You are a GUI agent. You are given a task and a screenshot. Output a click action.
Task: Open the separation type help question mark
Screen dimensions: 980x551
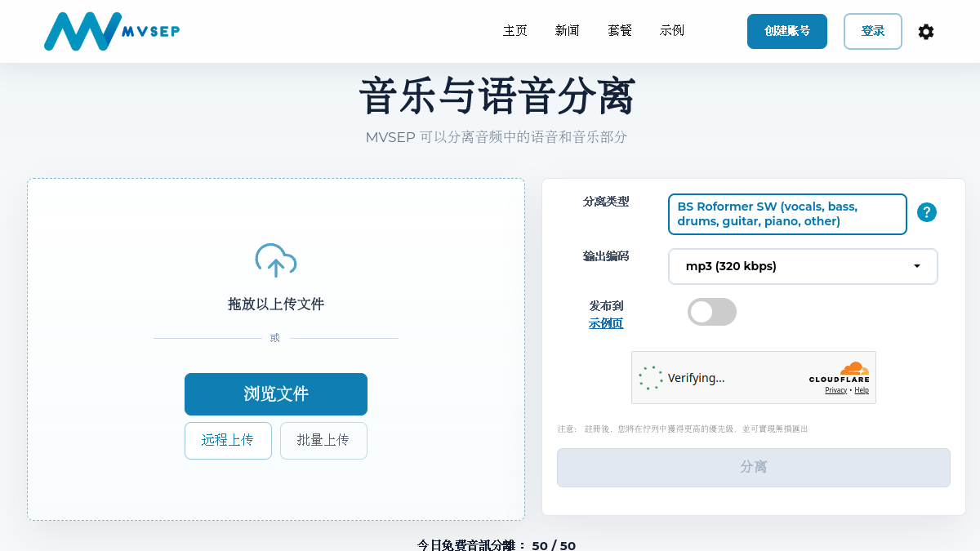pos(926,212)
